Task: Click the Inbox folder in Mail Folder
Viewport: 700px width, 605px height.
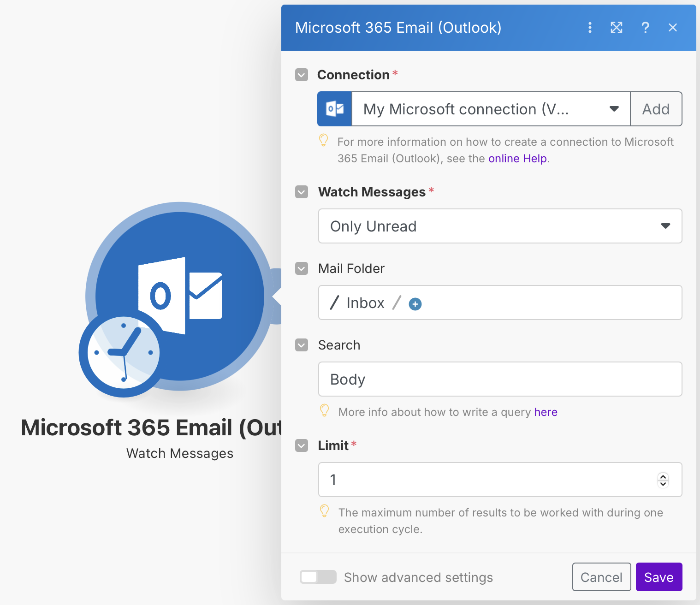Action: pos(365,303)
